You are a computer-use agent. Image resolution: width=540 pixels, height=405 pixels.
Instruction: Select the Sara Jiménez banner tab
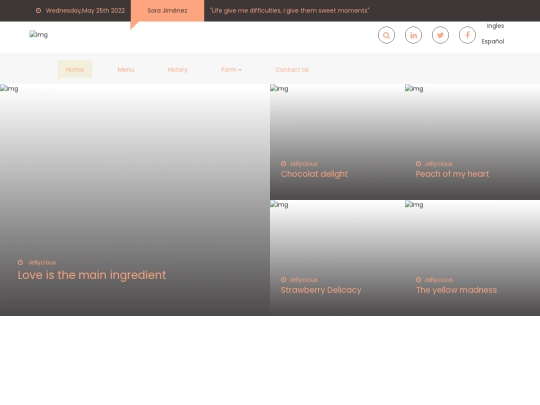[x=167, y=11]
